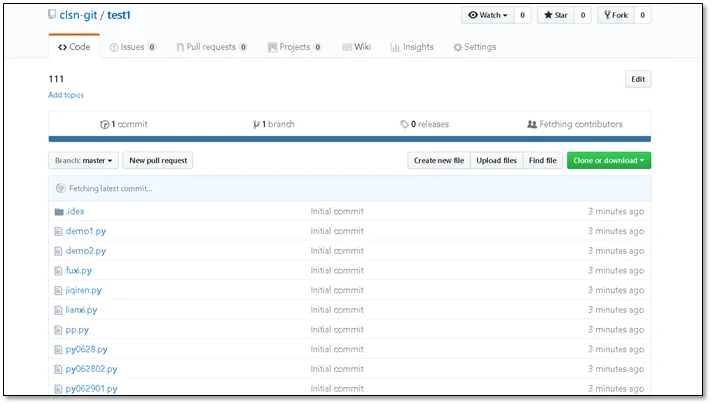Expand the Clone or download menu
The width and height of the screenshot is (712, 405).
click(608, 161)
